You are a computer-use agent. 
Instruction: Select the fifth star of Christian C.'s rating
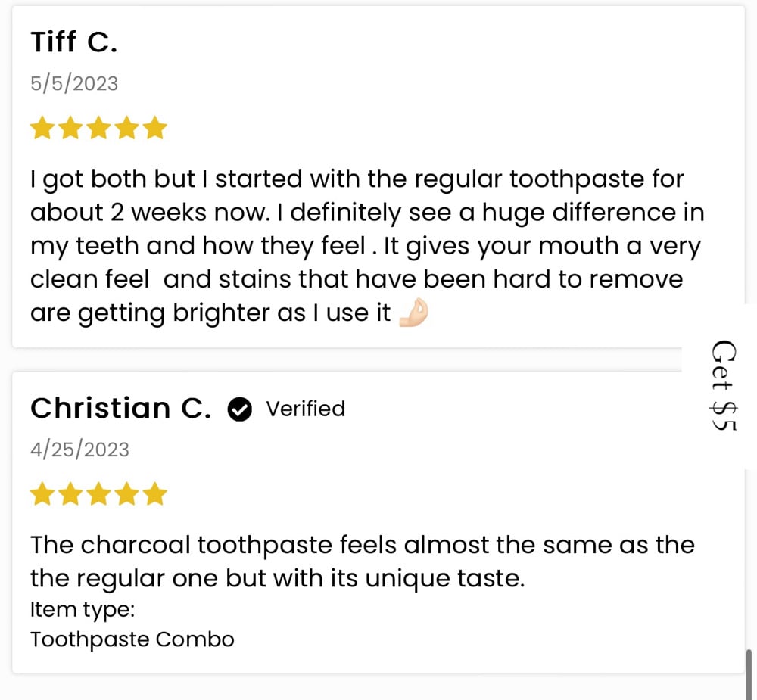[154, 494]
